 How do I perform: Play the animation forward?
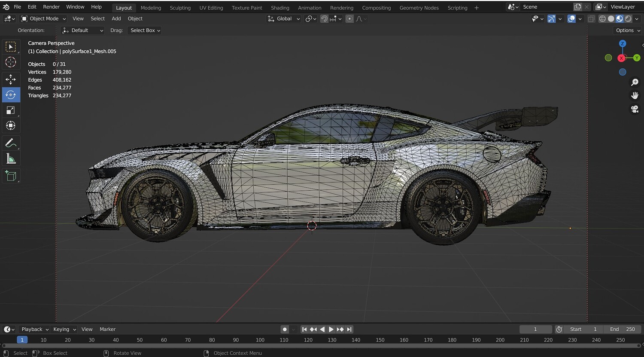point(331,330)
